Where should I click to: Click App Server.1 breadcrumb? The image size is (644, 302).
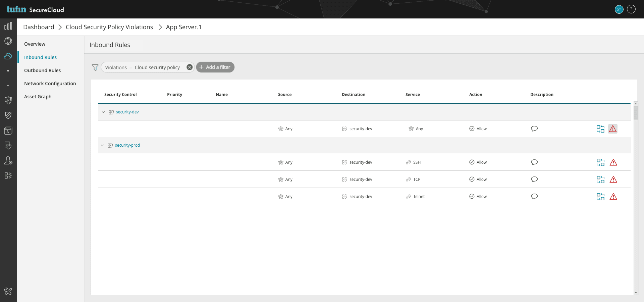[184, 27]
